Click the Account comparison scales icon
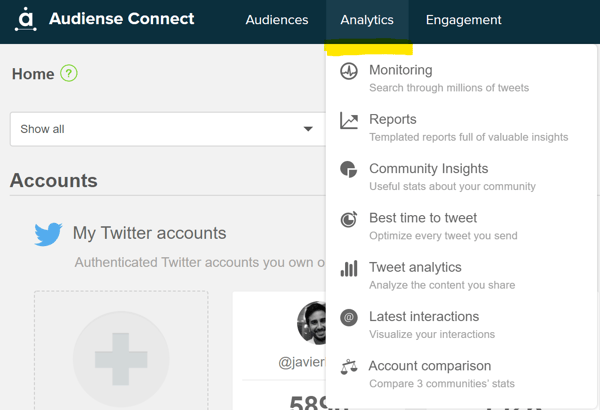Image resolution: width=600 pixels, height=410 pixels. coord(349,367)
